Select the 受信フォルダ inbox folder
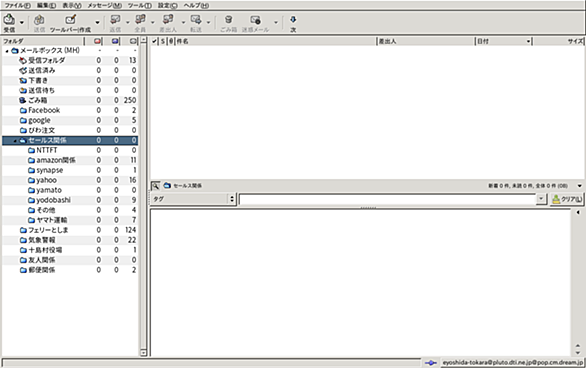This screenshot has height=368, width=586. coord(70,60)
